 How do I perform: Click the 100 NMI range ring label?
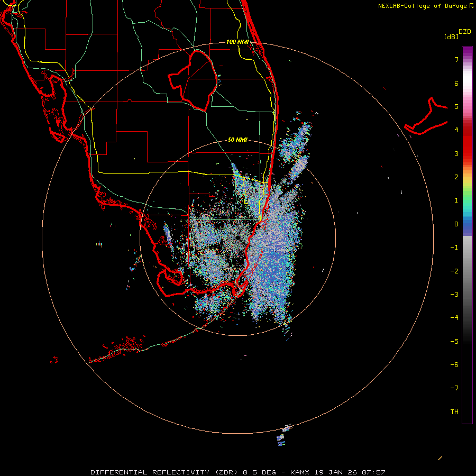tap(237, 42)
